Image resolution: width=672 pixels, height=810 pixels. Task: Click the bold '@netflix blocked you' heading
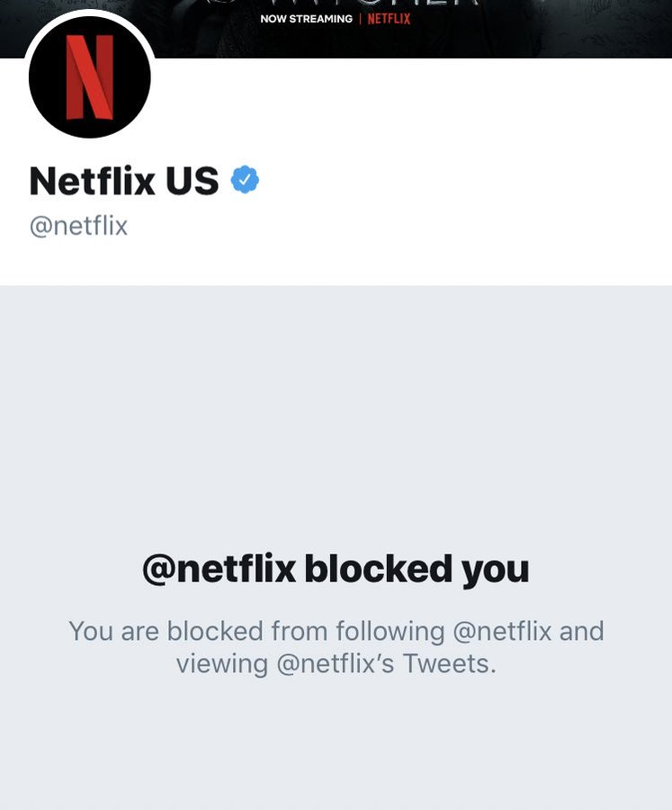tap(336, 570)
